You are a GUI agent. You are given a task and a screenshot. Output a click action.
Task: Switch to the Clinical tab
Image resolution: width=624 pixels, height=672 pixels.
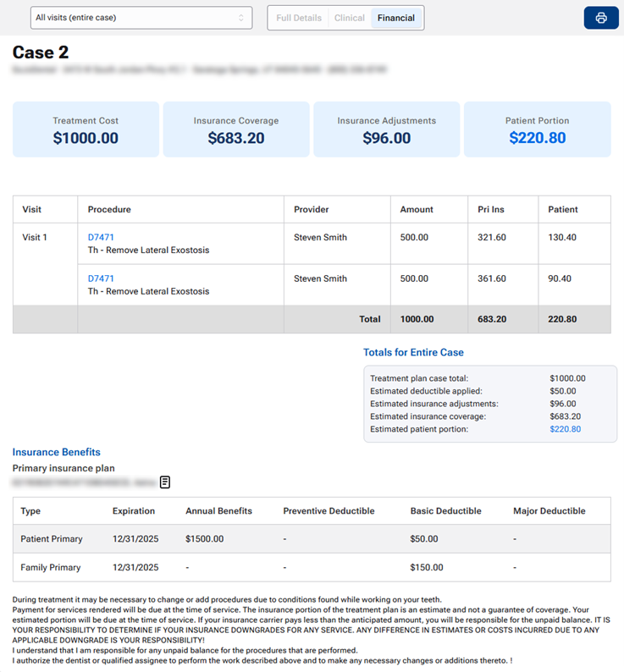pos(349,18)
